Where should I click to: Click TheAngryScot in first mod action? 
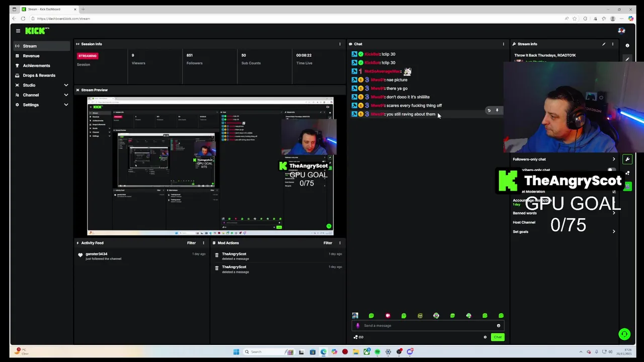[x=234, y=254]
